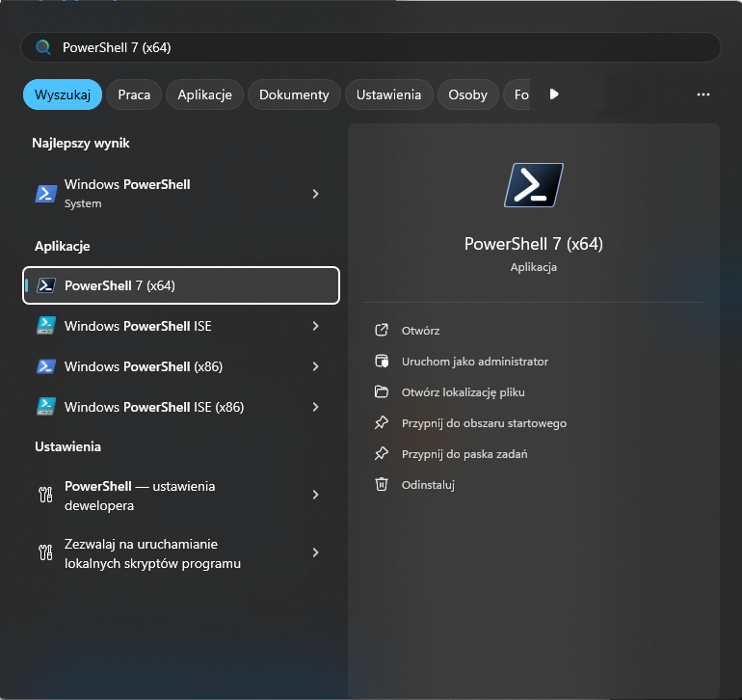The image size is (742, 700).
Task: Expand Windows PowerShell ISE options arrow
Action: (x=315, y=326)
